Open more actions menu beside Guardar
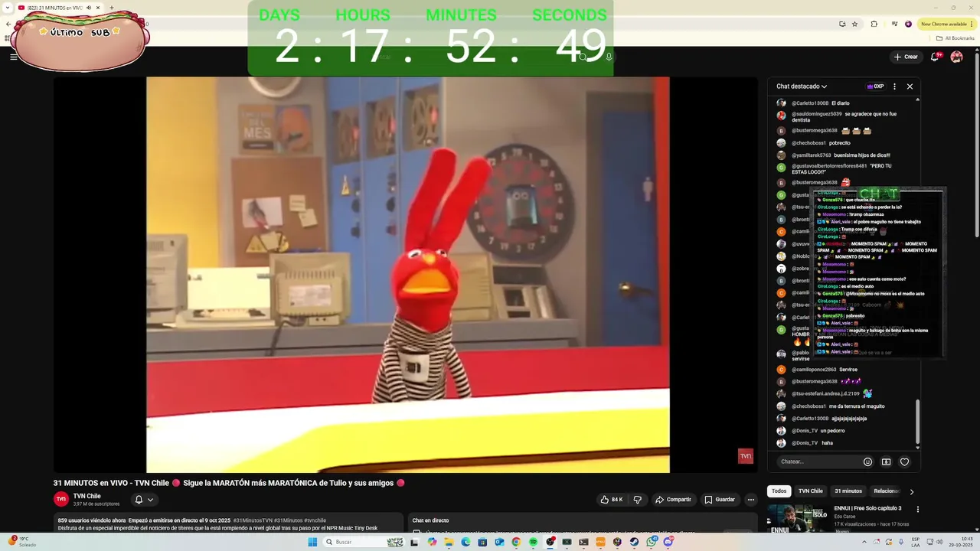The height and width of the screenshot is (551, 980). click(x=751, y=500)
